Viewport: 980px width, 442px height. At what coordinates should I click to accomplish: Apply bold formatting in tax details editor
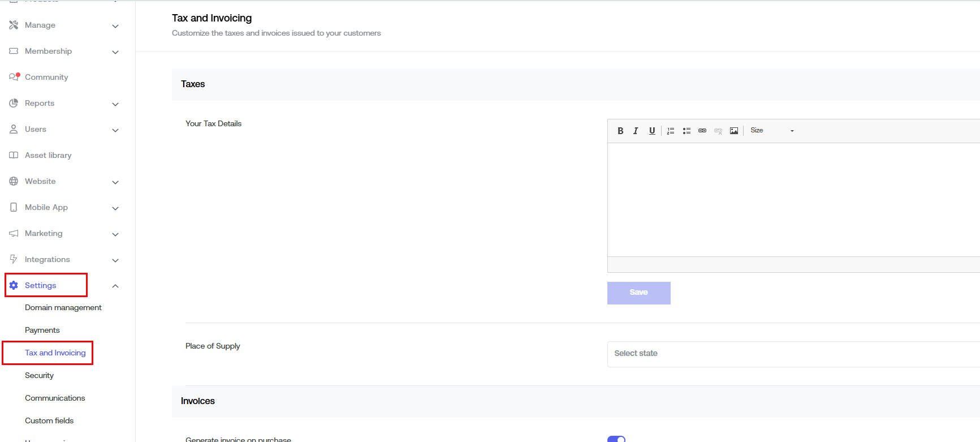point(620,131)
